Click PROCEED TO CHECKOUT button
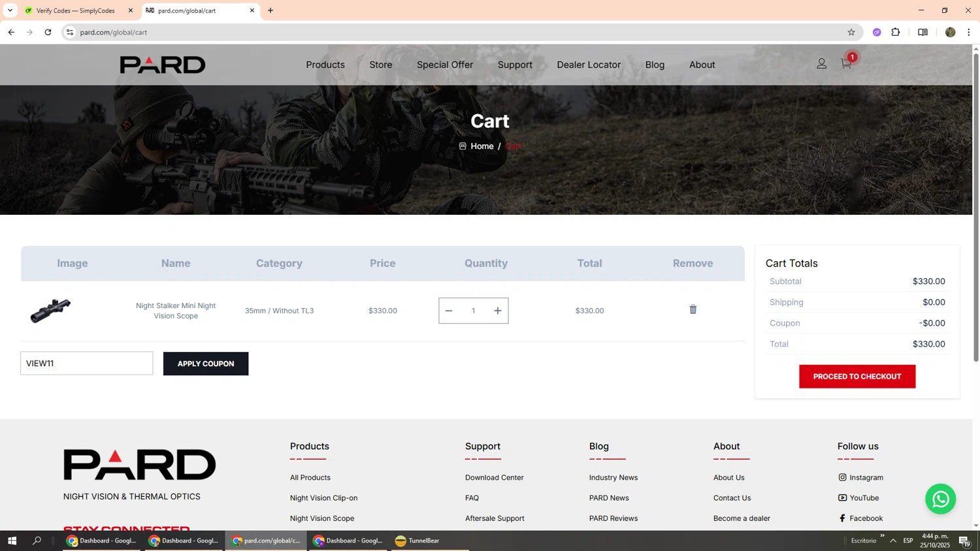980x551 pixels. [x=857, y=377]
